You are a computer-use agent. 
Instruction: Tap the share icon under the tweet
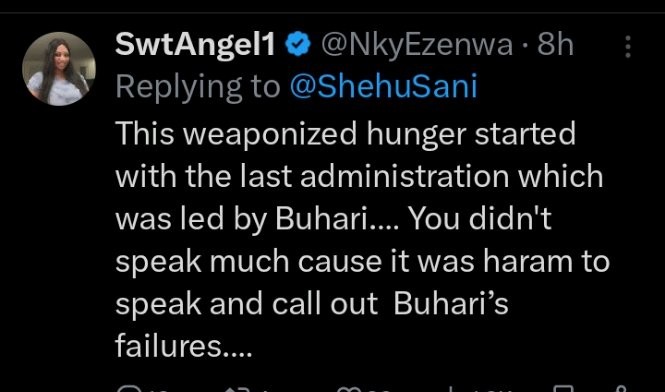click(620, 389)
